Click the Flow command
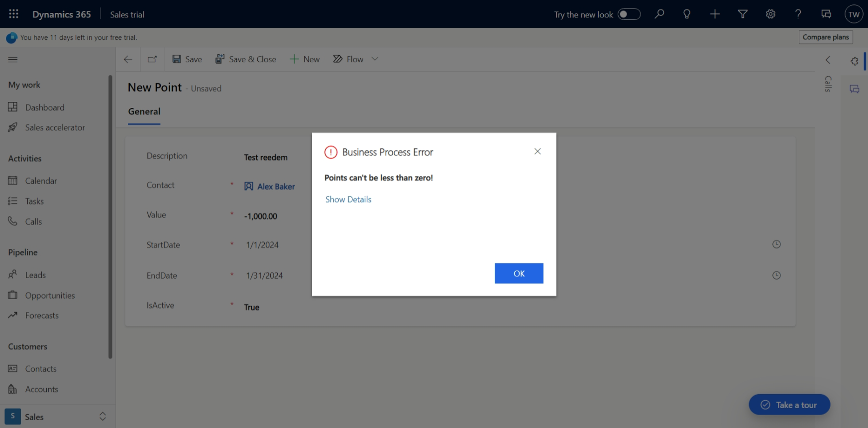This screenshot has height=428, width=868. 348,59
